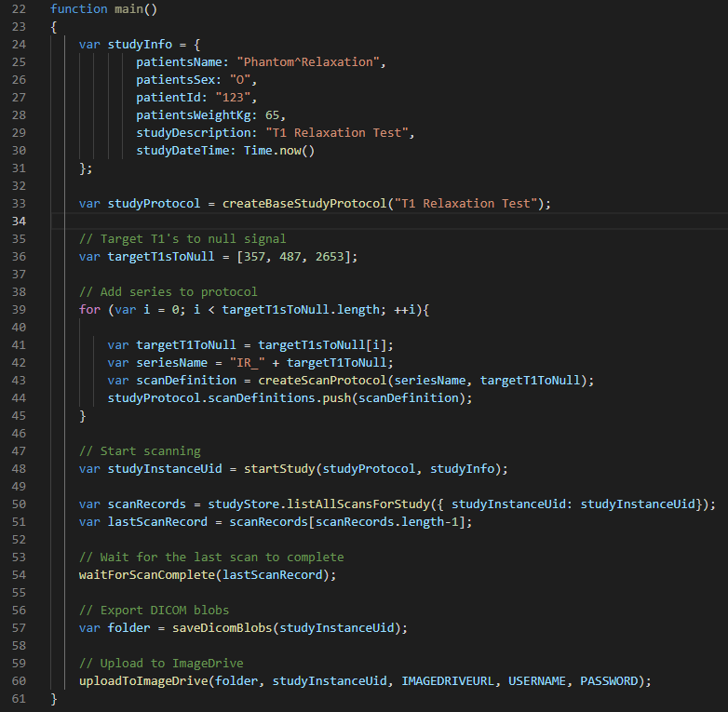Click the Time.now() call
The height and width of the screenshot is (712, 728).
(x=279, y=151)
